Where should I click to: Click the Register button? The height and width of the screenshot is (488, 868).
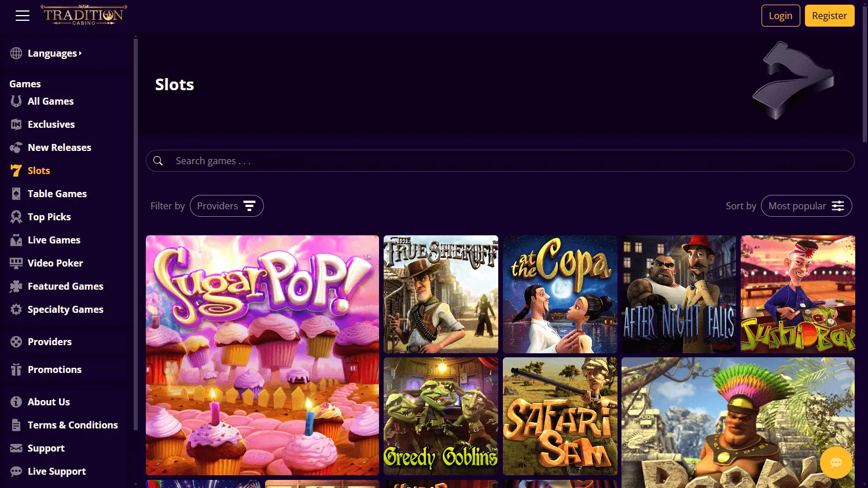829,16
